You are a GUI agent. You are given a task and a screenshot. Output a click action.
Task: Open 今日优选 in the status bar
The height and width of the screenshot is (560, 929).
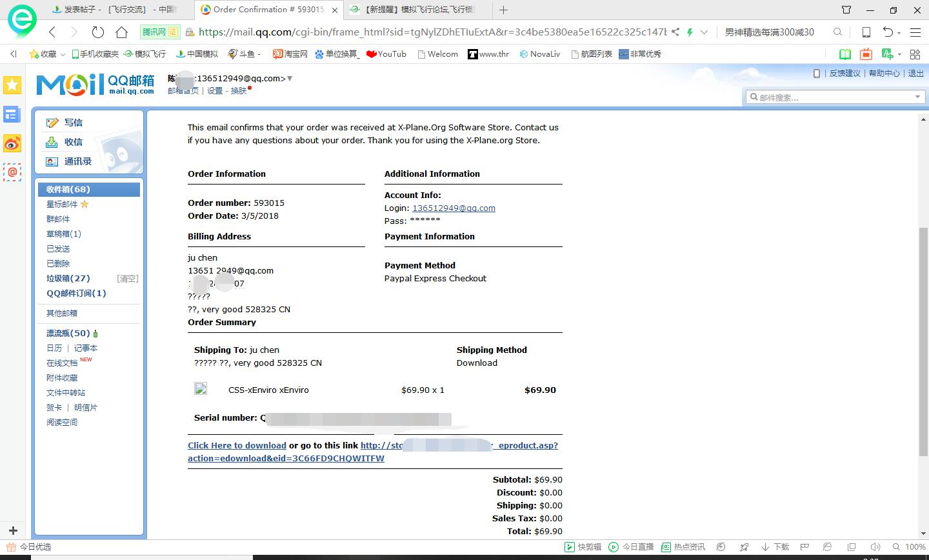pyautogui.click(x=29, y=547)
